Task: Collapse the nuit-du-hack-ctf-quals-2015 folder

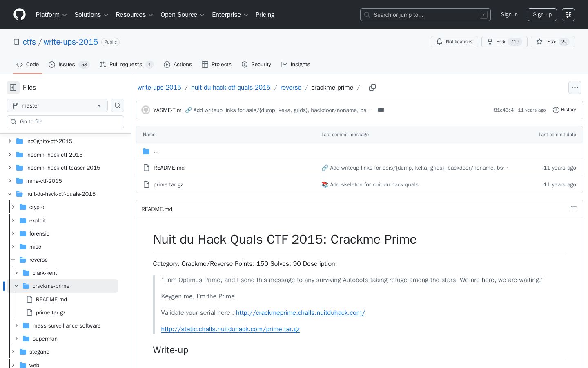Action: [10, 194]
